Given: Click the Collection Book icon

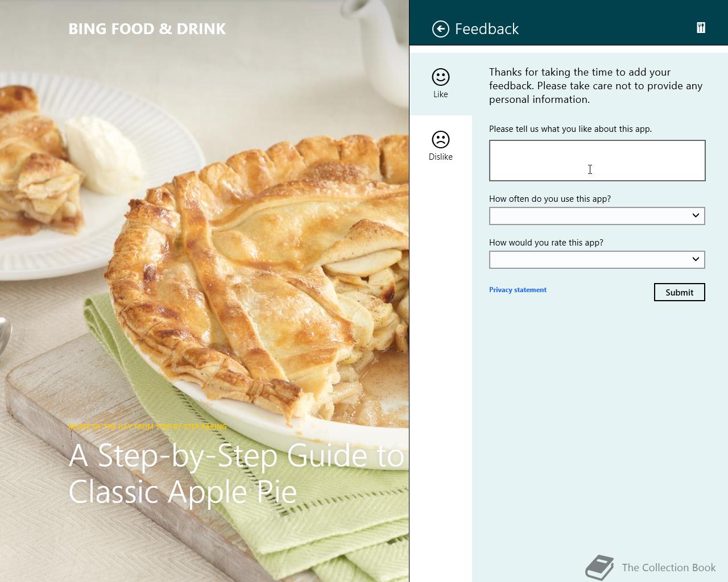Looking at the screenshot, I should coord(600,567).
